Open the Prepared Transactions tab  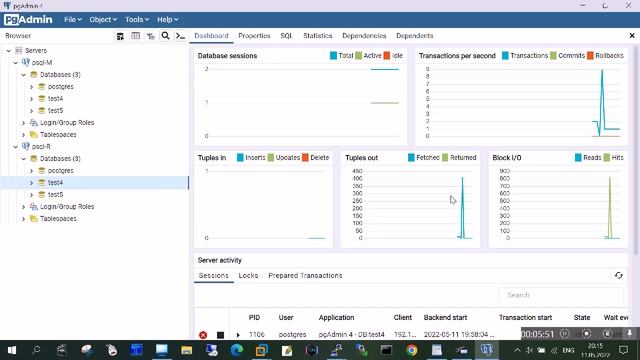point(305,276)
